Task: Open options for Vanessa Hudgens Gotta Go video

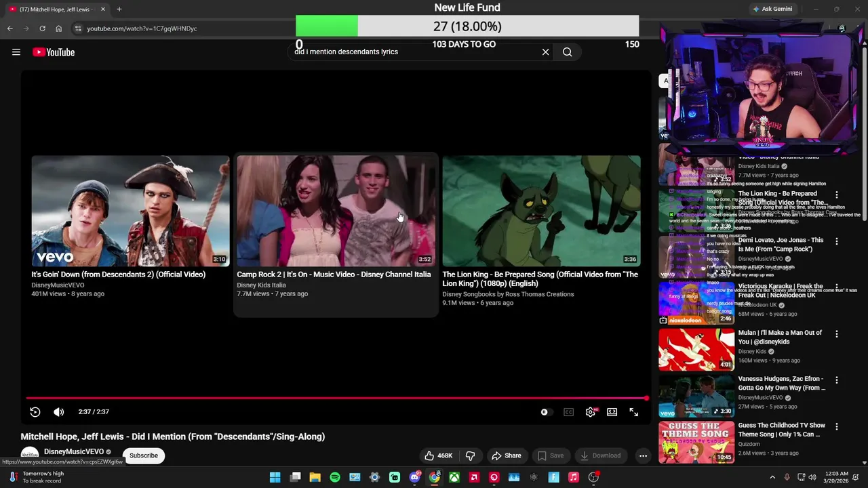Action: pyautogui.click(x=836, y=380)
